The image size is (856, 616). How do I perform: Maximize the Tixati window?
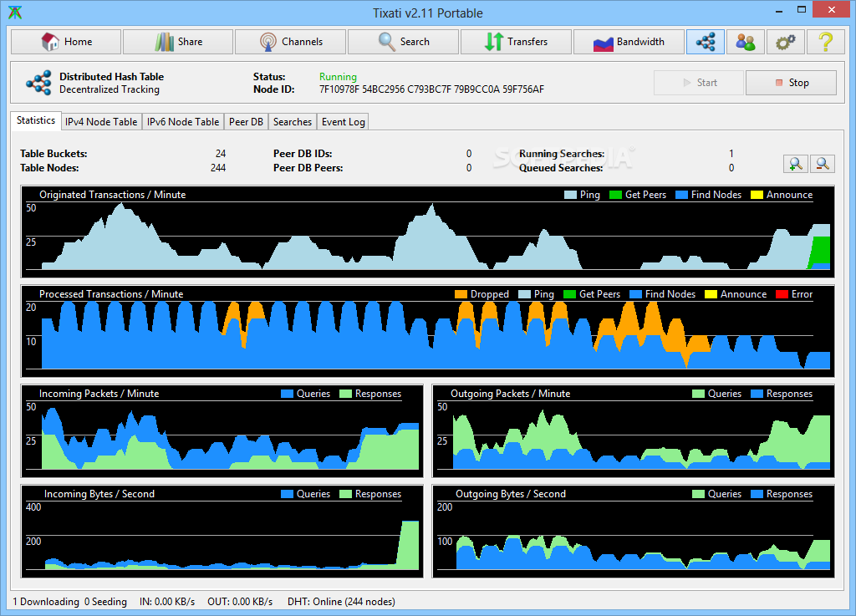click(802, 10)
